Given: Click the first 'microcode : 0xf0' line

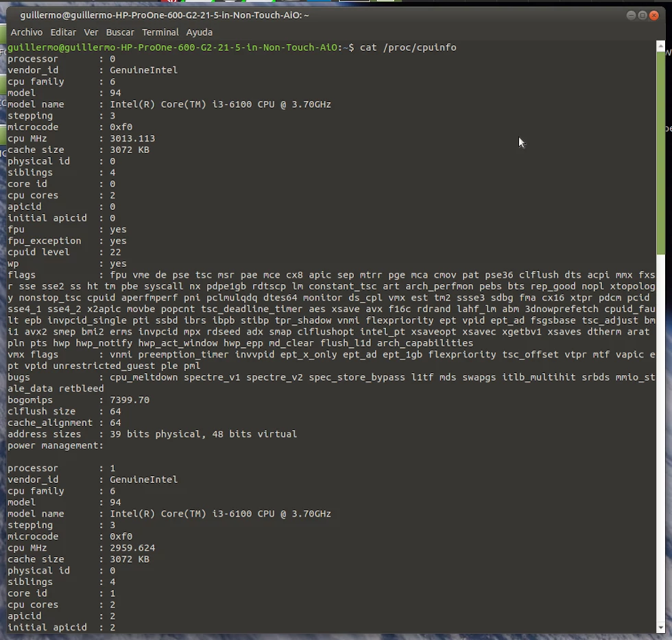Looking at the screenshot, I should (x=70, y=128).
